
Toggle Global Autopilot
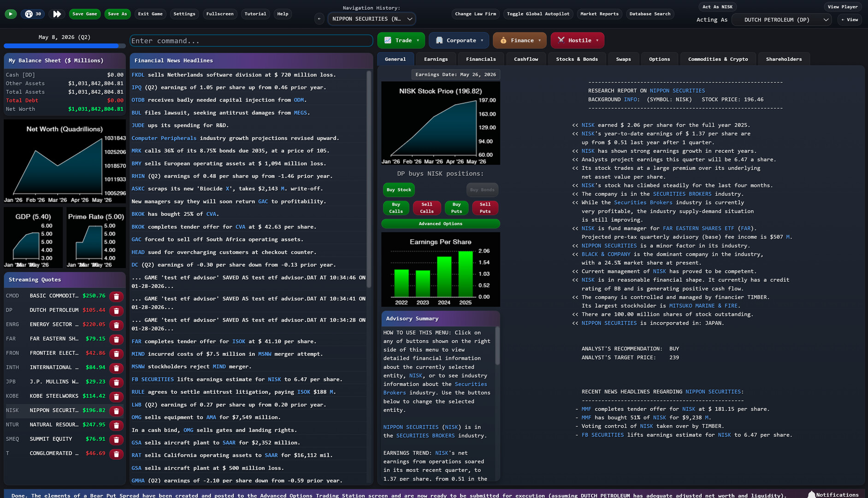click(538, 14)
